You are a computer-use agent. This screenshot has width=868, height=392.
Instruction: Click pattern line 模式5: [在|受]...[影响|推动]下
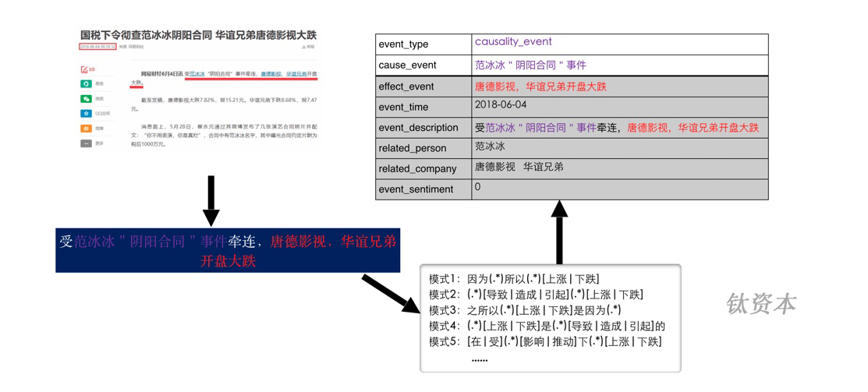click(546, 341)
